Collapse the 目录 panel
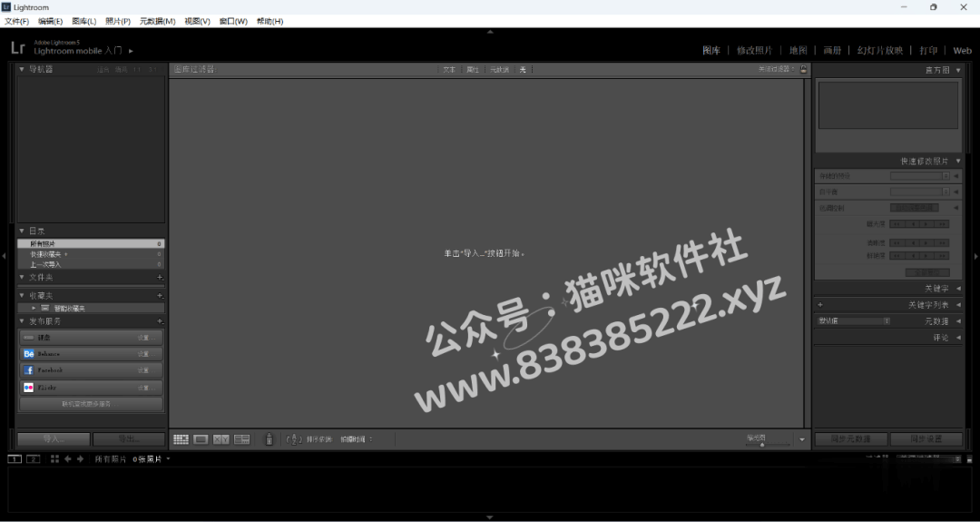 (x=22, y=231)
